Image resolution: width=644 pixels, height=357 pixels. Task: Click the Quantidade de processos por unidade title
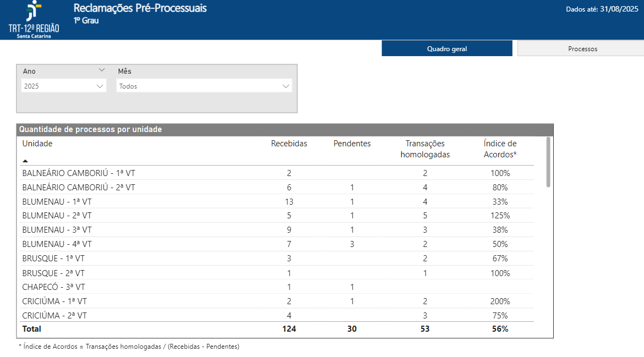[91, 130]
